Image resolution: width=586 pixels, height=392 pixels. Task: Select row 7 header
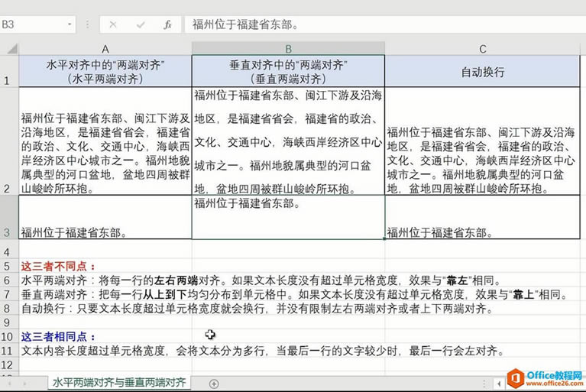pyautogui.click(x=9, y=294)
